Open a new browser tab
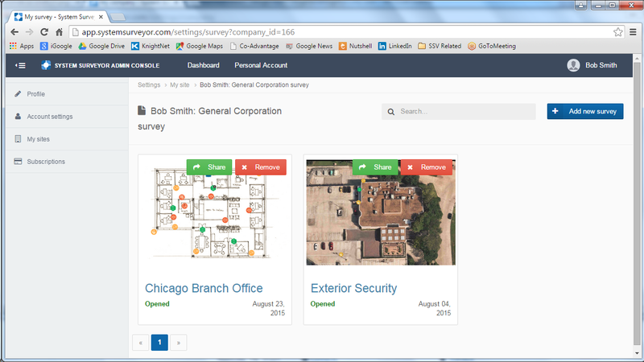This screenshot has width=644, height=362. [118, 17]
